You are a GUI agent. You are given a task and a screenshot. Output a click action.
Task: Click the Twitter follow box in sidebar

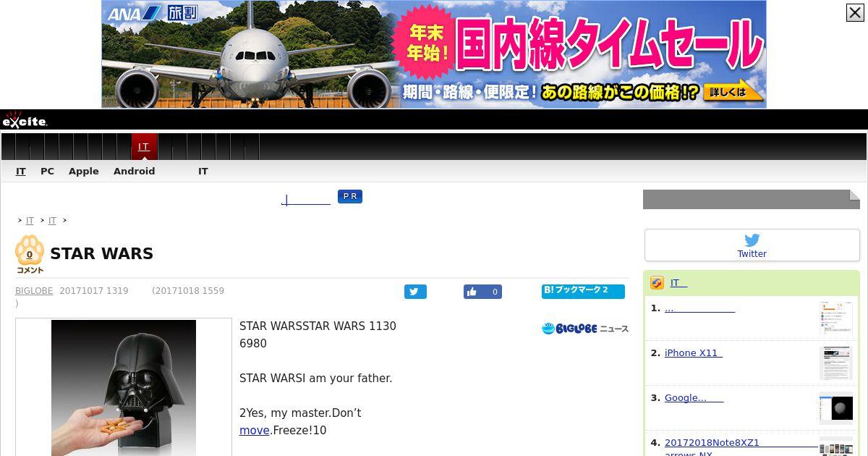pyautogui.click(x=752, y=245)
